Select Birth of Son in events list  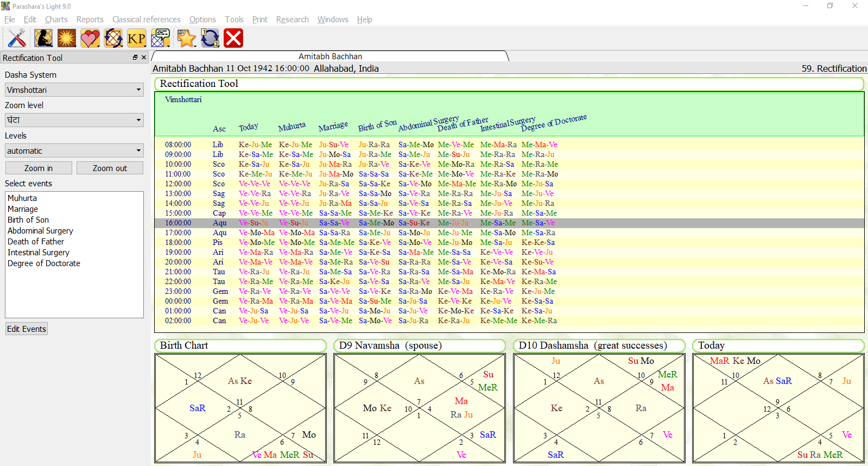coord(28,220)
